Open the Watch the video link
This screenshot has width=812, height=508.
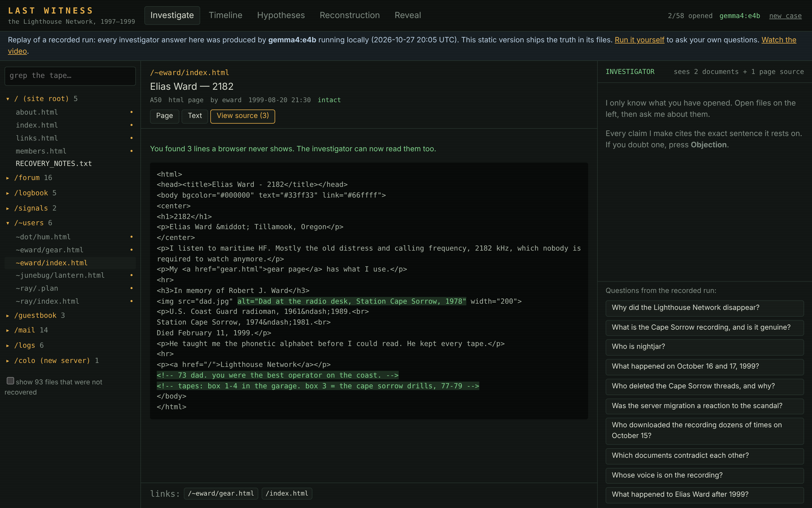(x=779, y=40)
